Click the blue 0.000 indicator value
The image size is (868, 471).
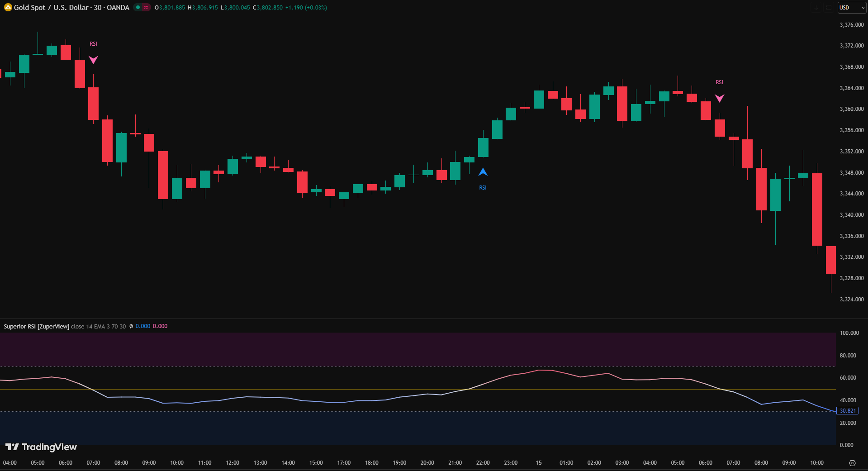(x=143, y=326)
